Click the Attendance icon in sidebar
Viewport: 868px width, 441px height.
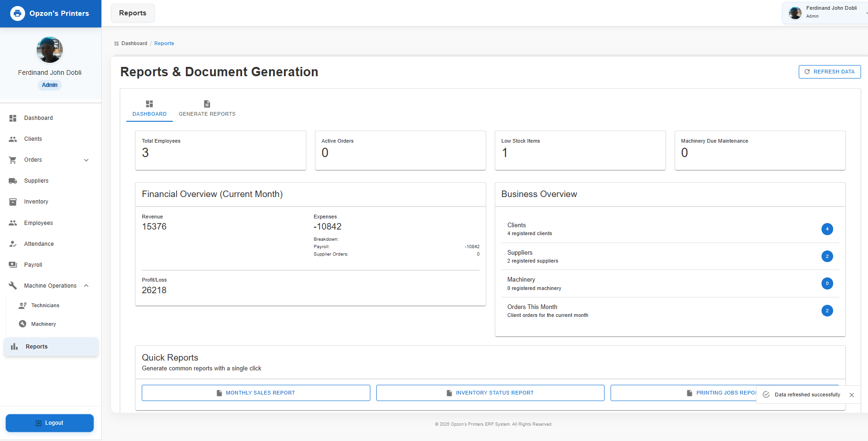13,244
